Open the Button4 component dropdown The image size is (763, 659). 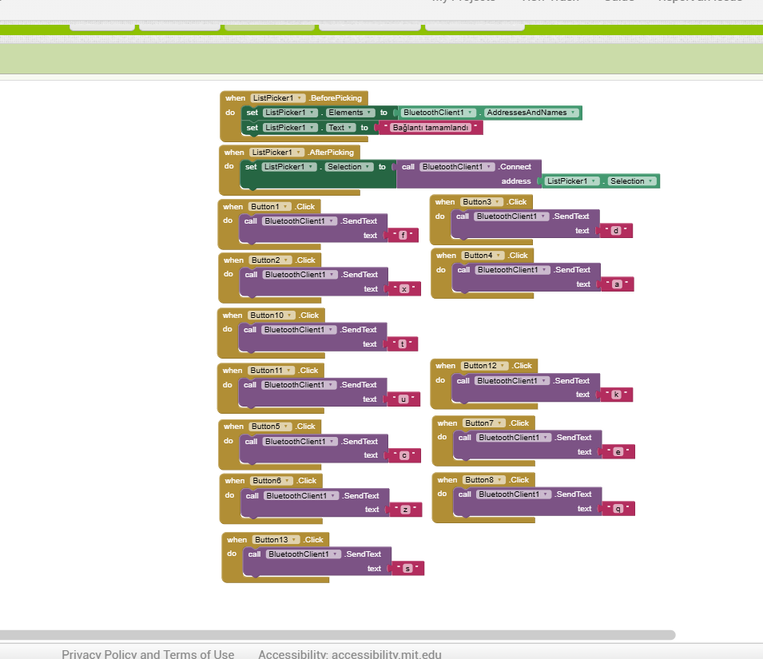tap(483, 256)
